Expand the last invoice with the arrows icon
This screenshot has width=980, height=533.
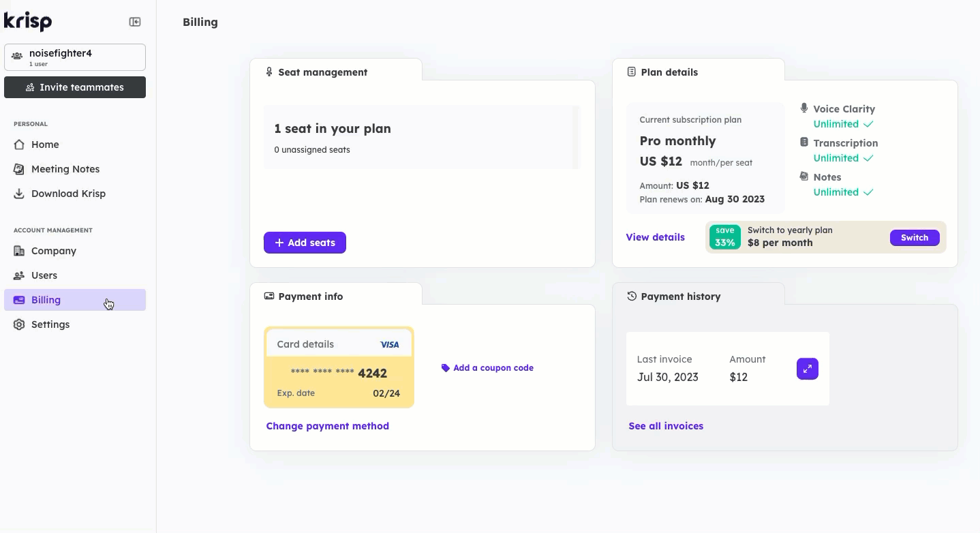pyautogui.click(x=808, y=369)
